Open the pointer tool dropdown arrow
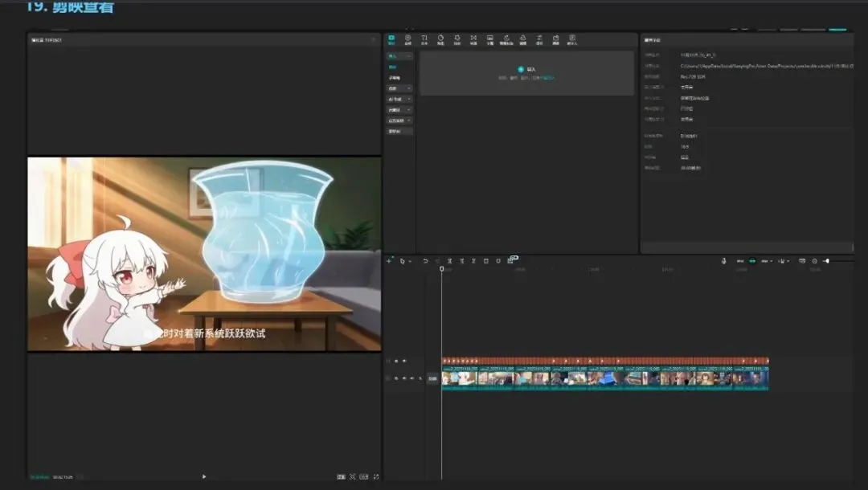The image size is (868, 490). coord(410,261)
